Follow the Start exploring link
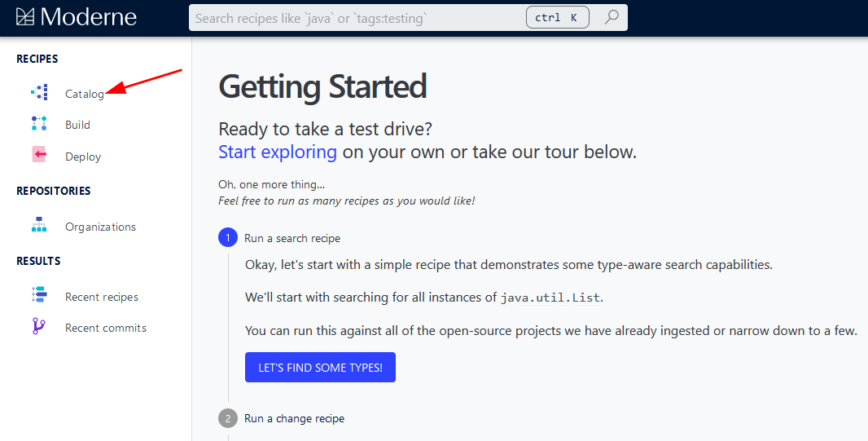 (278, 152)
